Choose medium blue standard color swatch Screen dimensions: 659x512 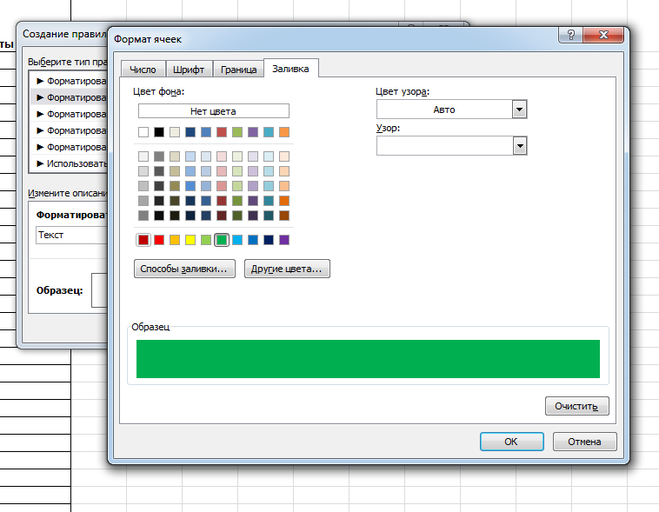(x=253, y=240)
